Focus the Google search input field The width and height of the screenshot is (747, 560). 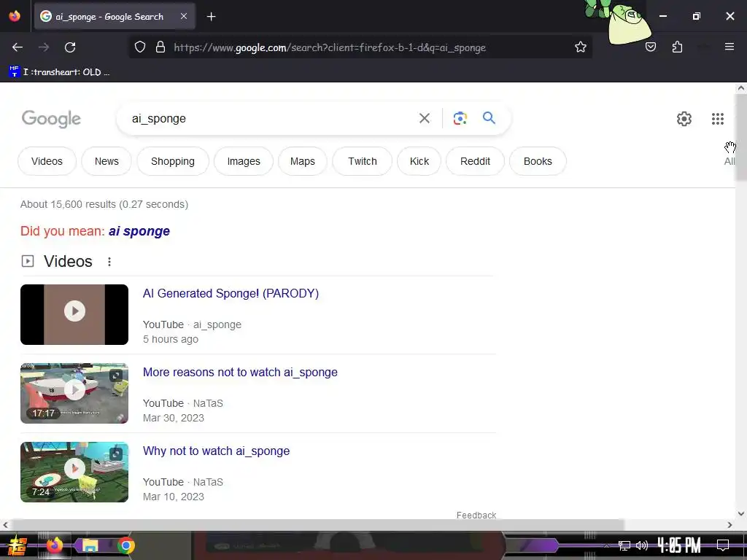(269, 119)
